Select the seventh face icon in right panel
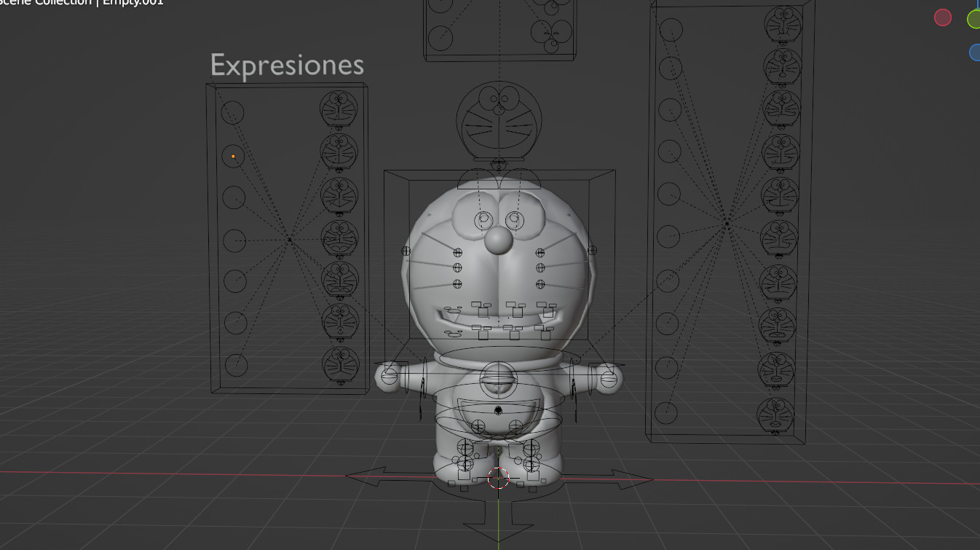Screen dimensions: 980x550 tap(779, 283)
